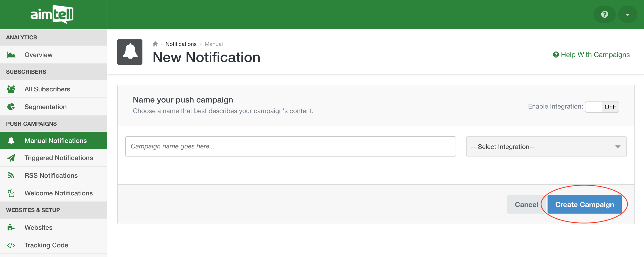Click the Notifications breadcrumb link
This screenshot has height=257, width=644.
(181, 44)
